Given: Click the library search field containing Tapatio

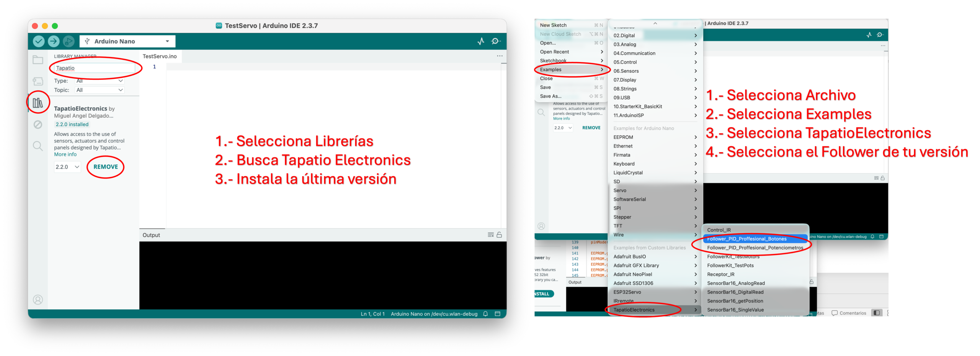Looking at the screenshot, I should pos(95,68).
